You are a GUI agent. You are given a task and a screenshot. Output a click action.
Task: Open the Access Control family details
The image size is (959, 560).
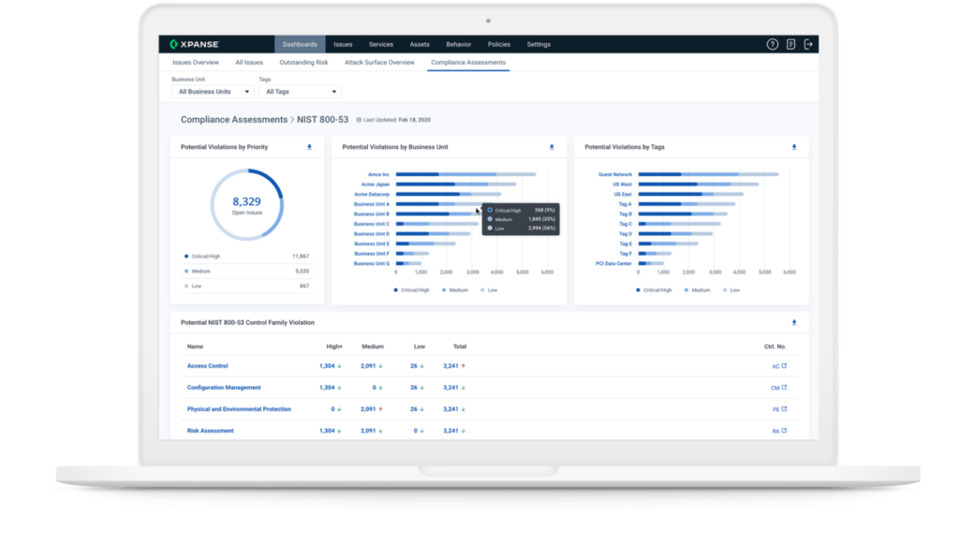coord(207,365)
